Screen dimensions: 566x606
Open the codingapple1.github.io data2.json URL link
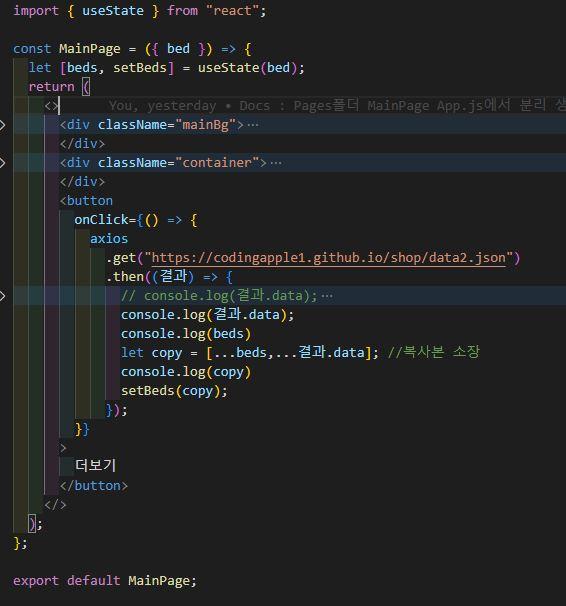coord(329,258)
